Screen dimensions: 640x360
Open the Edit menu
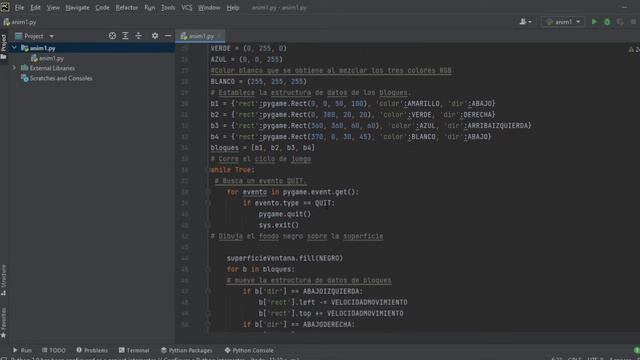(35, 8)
